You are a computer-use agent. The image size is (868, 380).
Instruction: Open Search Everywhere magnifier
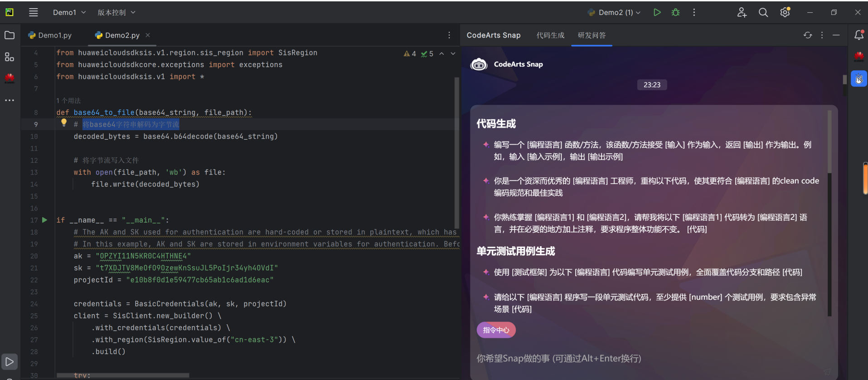(763, 12)
